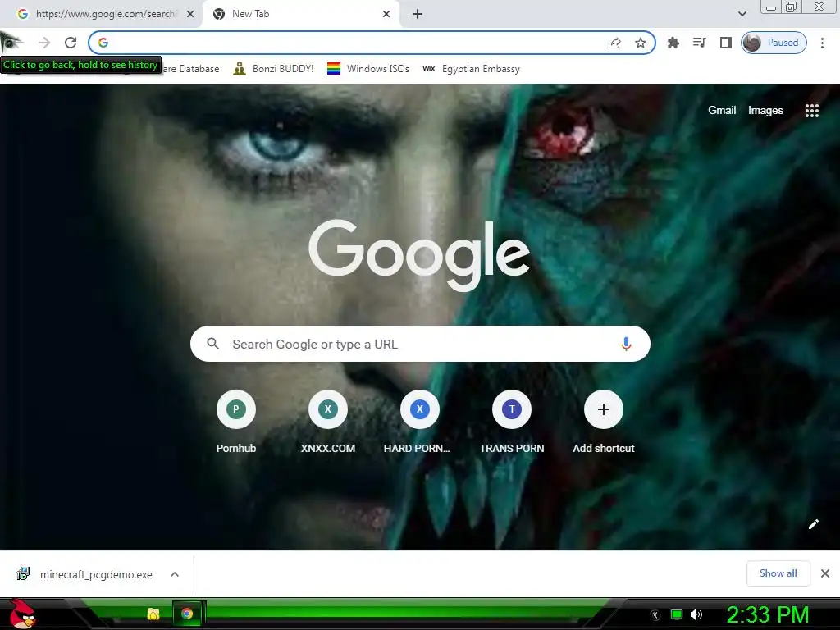
Task: Toggle the side panel icon
Action: [726, 43]
